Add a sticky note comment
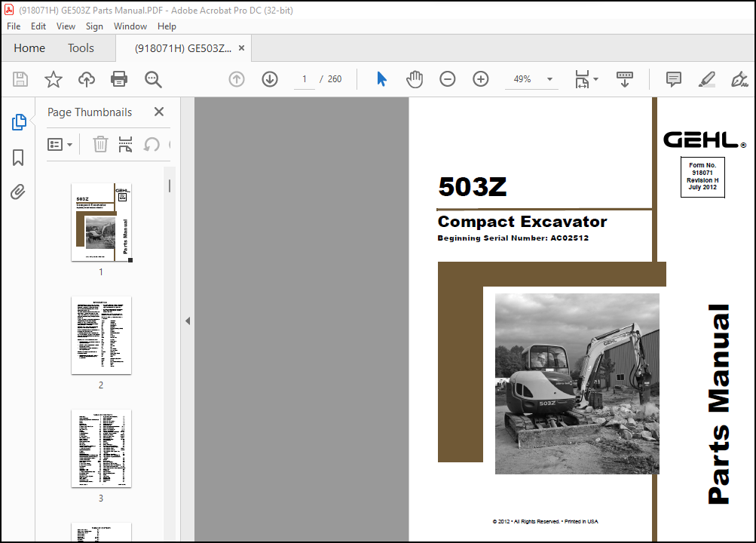Viewport: 756px width, 543px height. [x=674, y=79]
